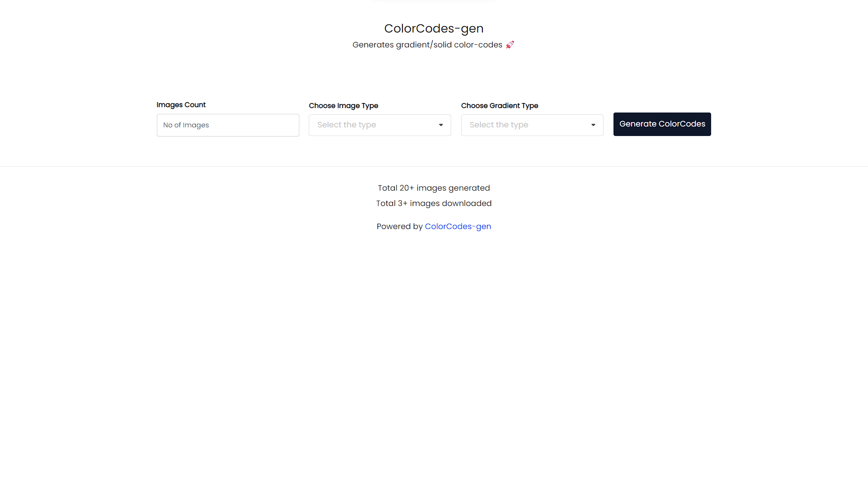Click the Generate ColorCodes button
868x488 pixels.
[x=662, y=124]
